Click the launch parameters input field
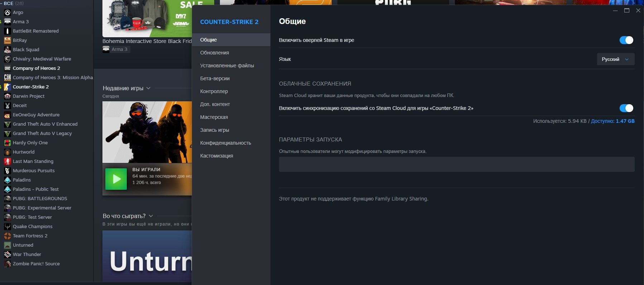The height and width of the screenshot is (285, 644). pyautogui.click(x=456, y=164)
